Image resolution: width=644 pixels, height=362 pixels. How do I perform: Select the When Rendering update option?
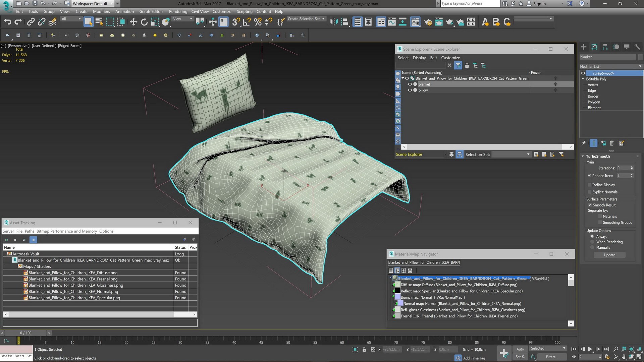tap(592, 242)
